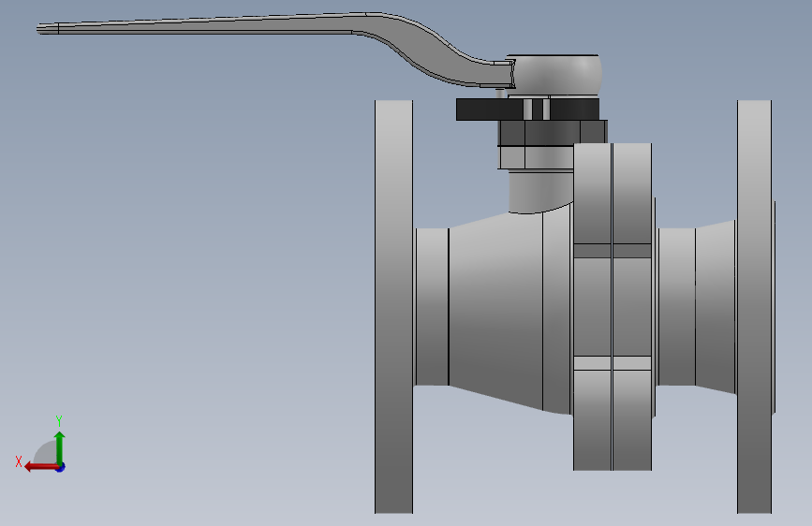Click the blue Z axis dot of the triad
This screenshot has height=526, width=812.
coord(61,467)
